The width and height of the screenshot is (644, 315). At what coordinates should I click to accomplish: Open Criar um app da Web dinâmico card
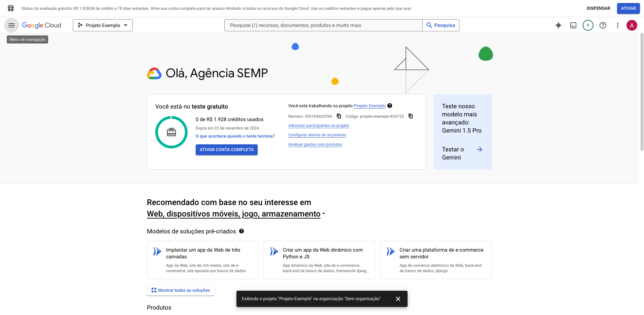319,260
